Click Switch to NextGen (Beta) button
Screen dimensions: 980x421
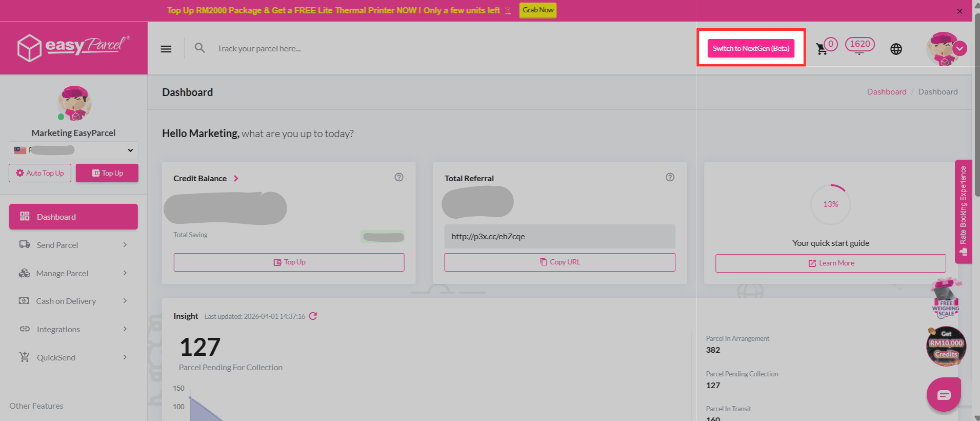coord(751,48)
